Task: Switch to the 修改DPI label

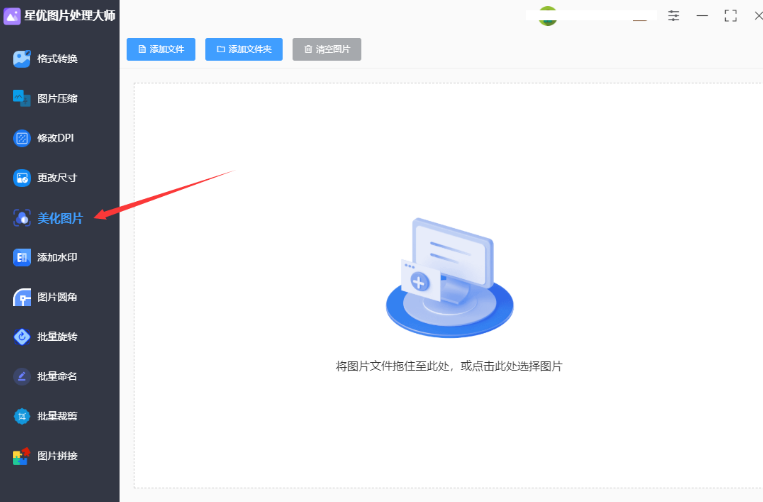Action: (x=55, y=138)
